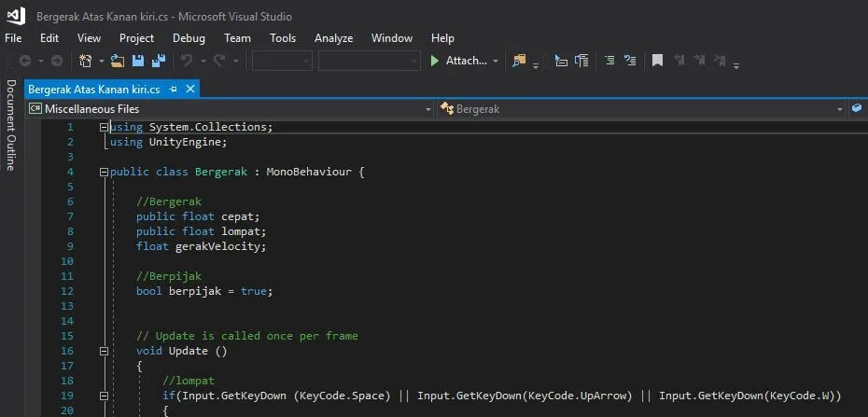This screenshot has width=868, height=417.
Task: Collapse the Bergerak class at line 4
Action: [x=103, y=172]
